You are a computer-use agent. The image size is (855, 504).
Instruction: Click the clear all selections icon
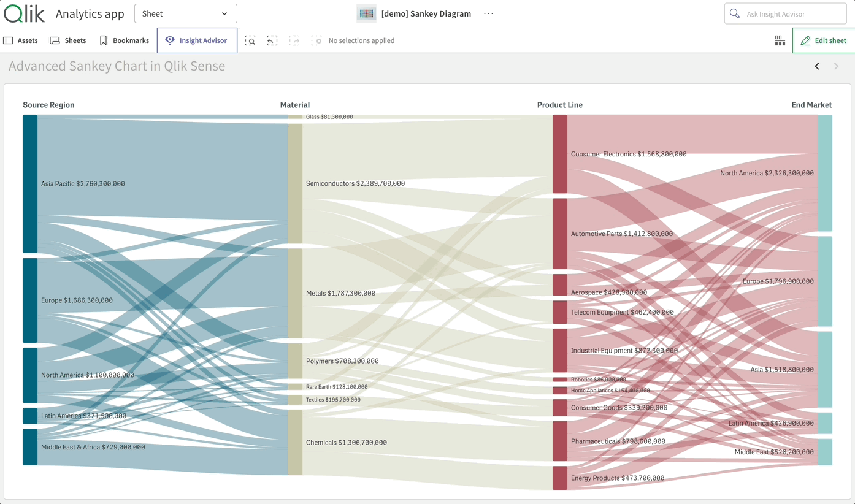click(x=316, y=40)
